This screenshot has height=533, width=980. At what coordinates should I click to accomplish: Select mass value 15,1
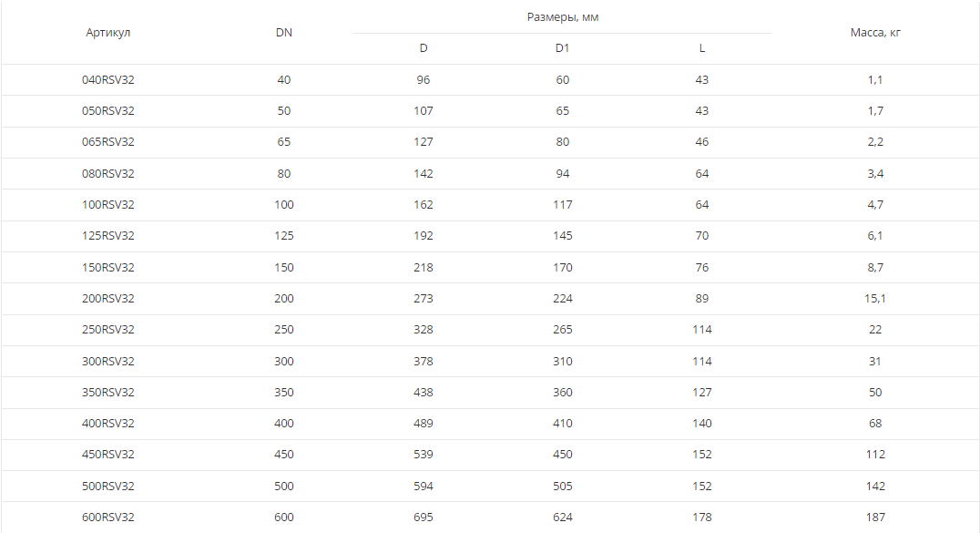pyautogui.click(x=875, y=299)
